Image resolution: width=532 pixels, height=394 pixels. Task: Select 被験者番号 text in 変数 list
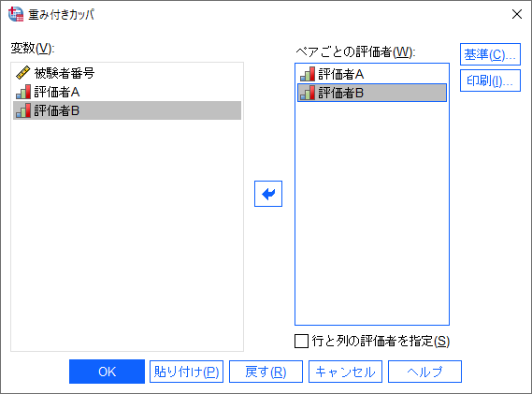click(x=65, y=73)
